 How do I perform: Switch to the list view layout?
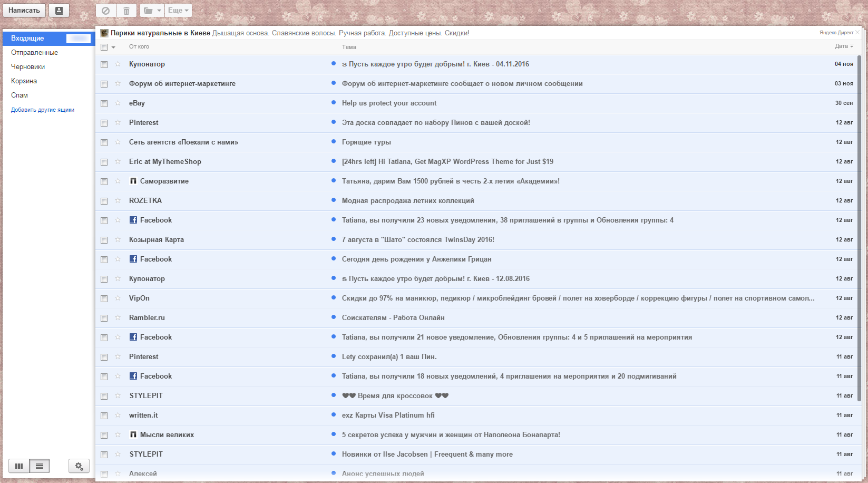40,466
